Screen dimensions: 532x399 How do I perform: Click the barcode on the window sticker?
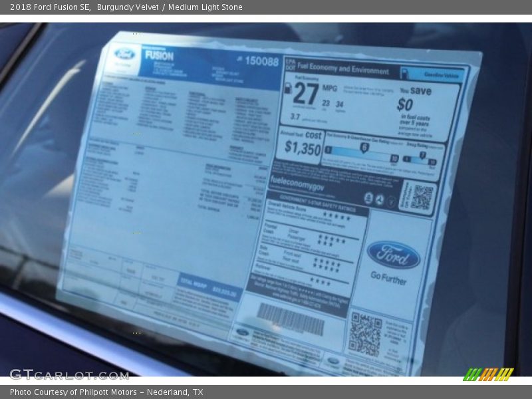[x=291, y=319]
